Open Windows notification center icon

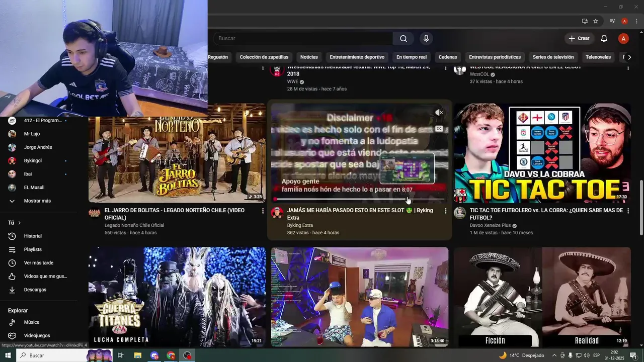tap(633, 355)
